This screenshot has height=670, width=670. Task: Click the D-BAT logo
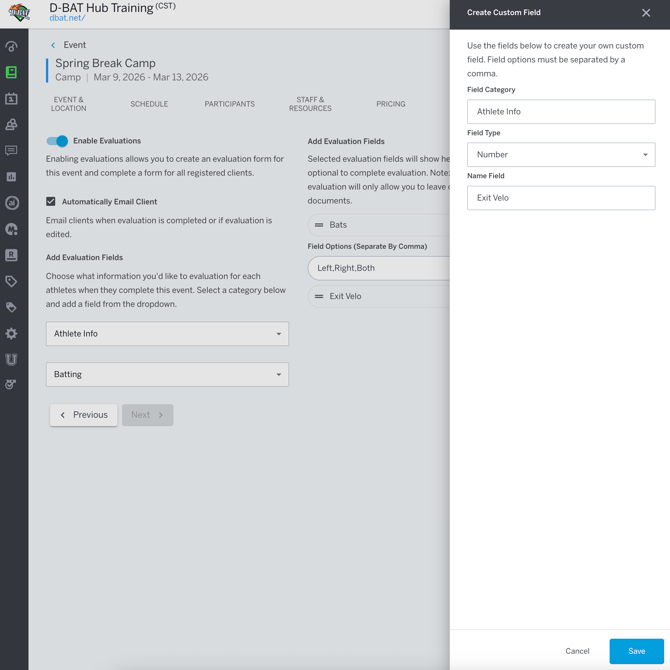(19, 13)
